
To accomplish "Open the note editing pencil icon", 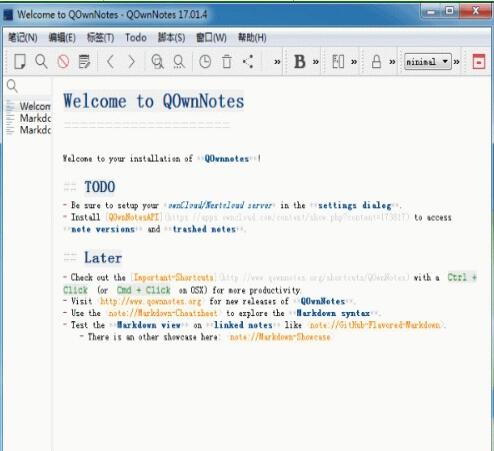I will (84, 62).
